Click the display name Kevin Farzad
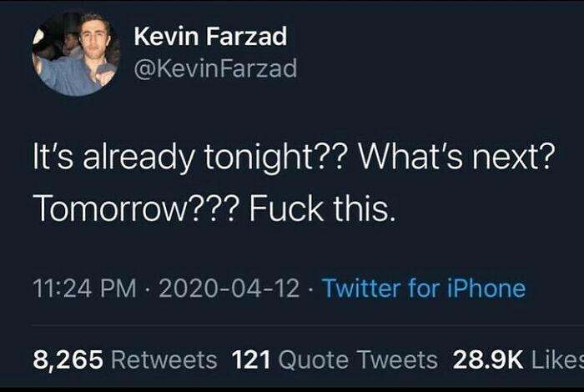The image size is (584, 392). [x=210, y=36]
